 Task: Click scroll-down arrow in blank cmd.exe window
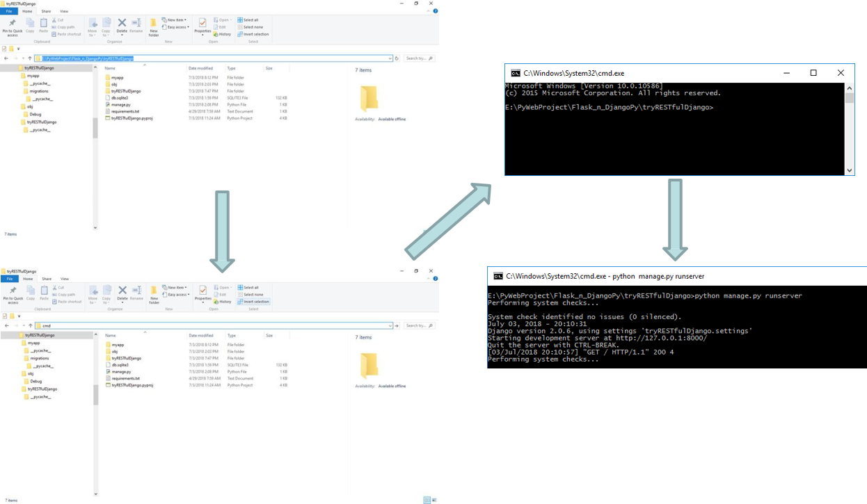tap(849, 170)
